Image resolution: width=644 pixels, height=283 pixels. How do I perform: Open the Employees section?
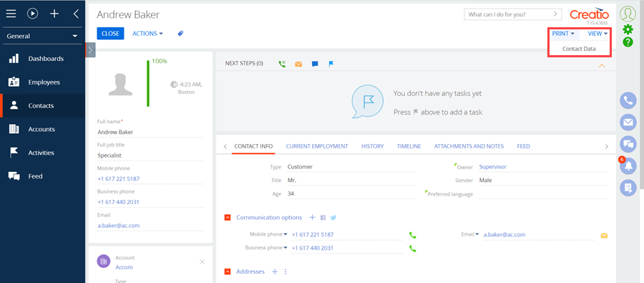pos(43,82)
